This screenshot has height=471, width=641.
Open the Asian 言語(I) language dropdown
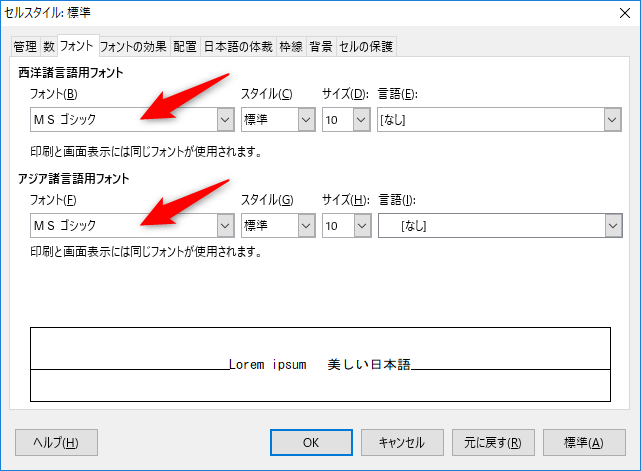click(x=613, y=226)
